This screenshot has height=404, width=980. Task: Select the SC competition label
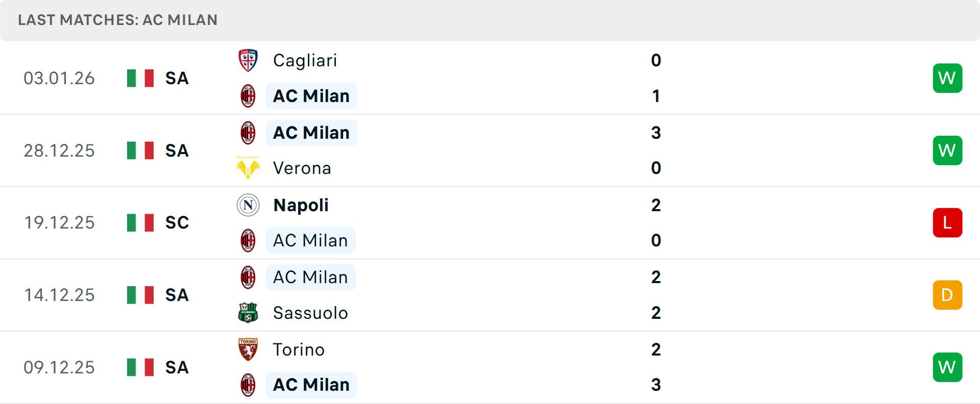(x=177, y=223)
